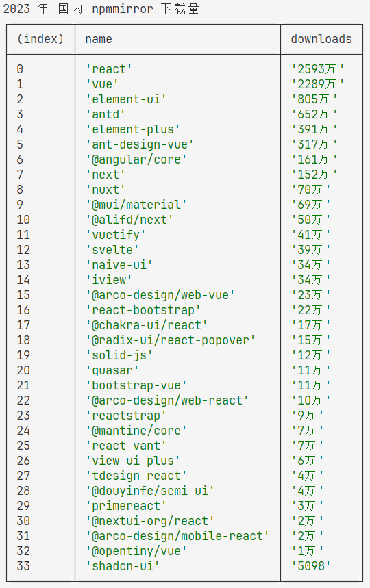Click index number 33

[23, 566]
